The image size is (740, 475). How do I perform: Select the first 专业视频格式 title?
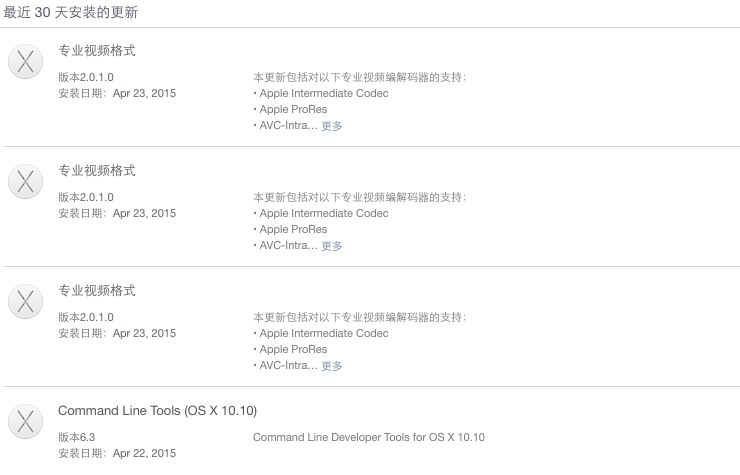[x=96, y=51]
